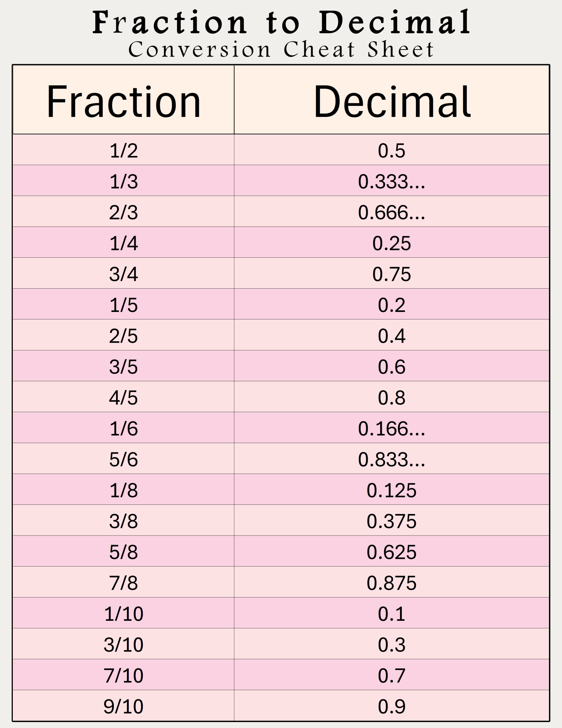
Task: Select the 2/3 fraction cell
Action: (x=124, y=212)
